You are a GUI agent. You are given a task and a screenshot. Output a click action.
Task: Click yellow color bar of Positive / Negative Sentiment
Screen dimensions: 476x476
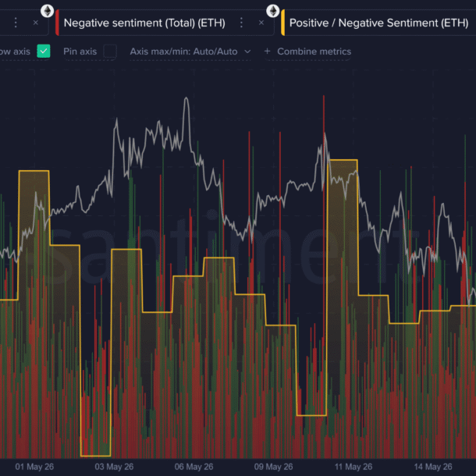[283, 23]
